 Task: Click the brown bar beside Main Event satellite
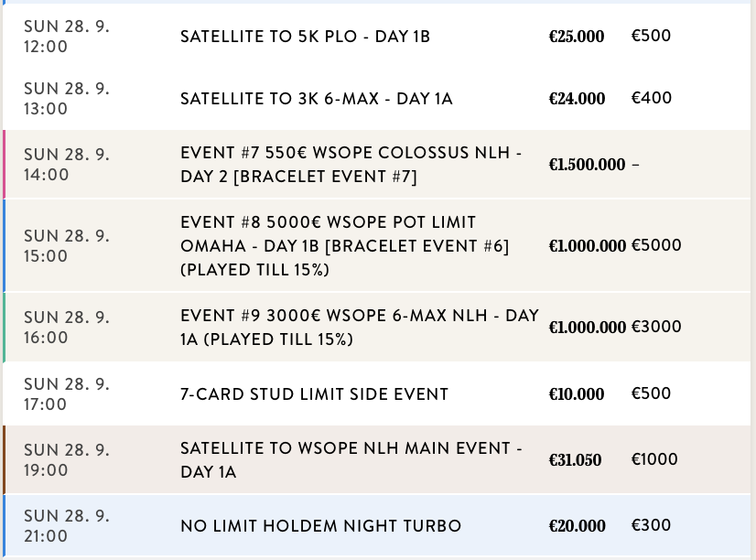click(5, 460)
